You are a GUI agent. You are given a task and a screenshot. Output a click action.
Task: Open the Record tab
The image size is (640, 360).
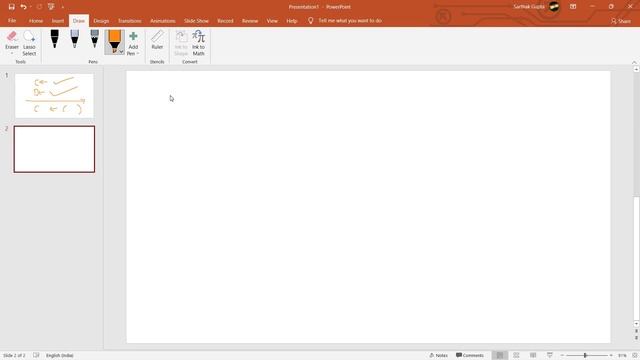coord(225,21)
